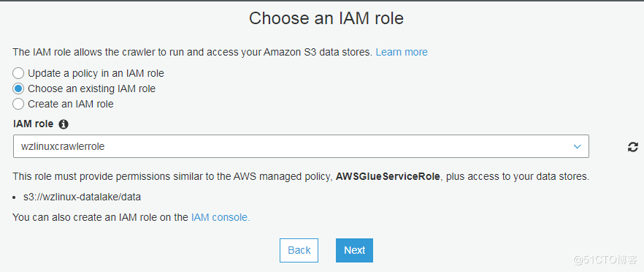Open the wzlinuxcrawlerrole combo box
644x272 pixels.
click(301, 146)
